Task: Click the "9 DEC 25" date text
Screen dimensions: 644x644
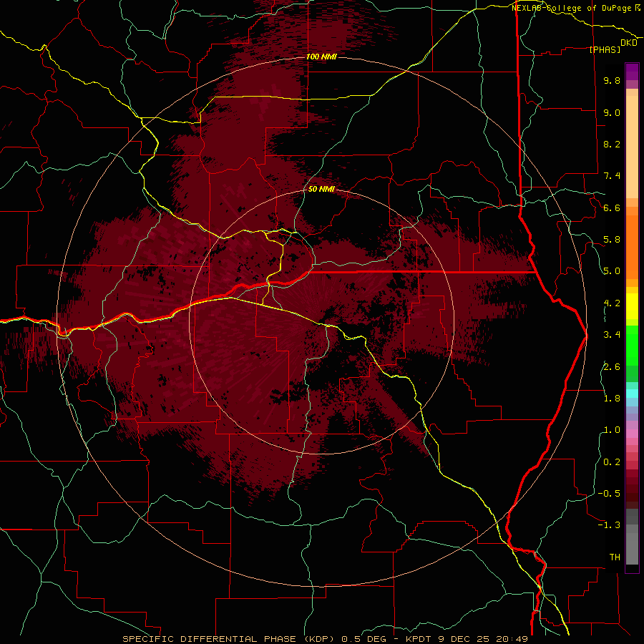Action: pos(464,639)
